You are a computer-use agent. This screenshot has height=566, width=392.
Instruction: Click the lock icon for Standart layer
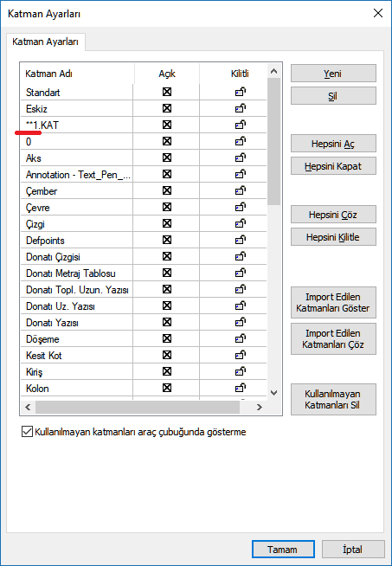click(x=240, y=92)
